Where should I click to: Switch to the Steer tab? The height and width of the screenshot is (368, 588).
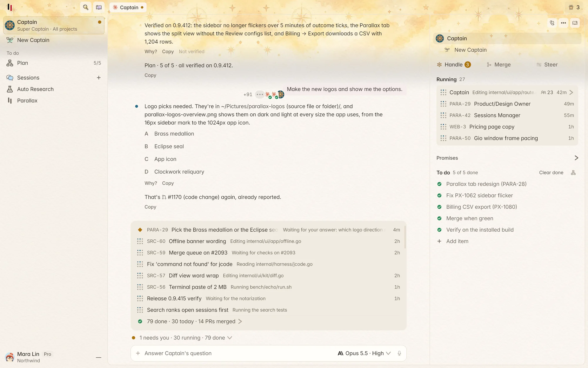(x=547, y=65)
